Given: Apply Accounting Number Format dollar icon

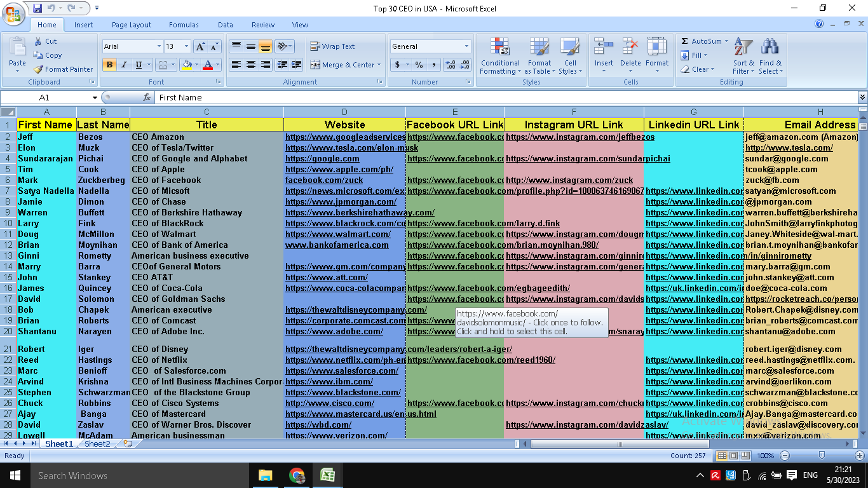Looking at the screenshot, I should [397, 65].
